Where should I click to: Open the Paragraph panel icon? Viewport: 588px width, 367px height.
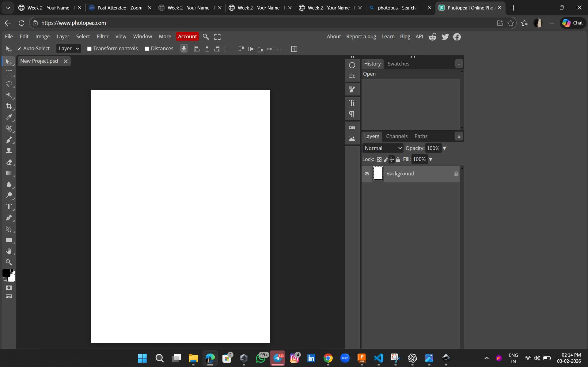pos(352,114)
